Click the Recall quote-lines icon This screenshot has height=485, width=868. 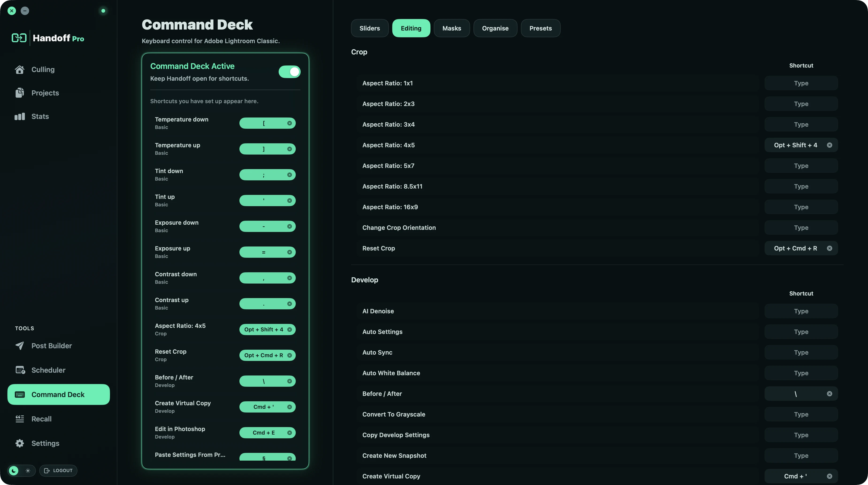[x=19, y=419]
